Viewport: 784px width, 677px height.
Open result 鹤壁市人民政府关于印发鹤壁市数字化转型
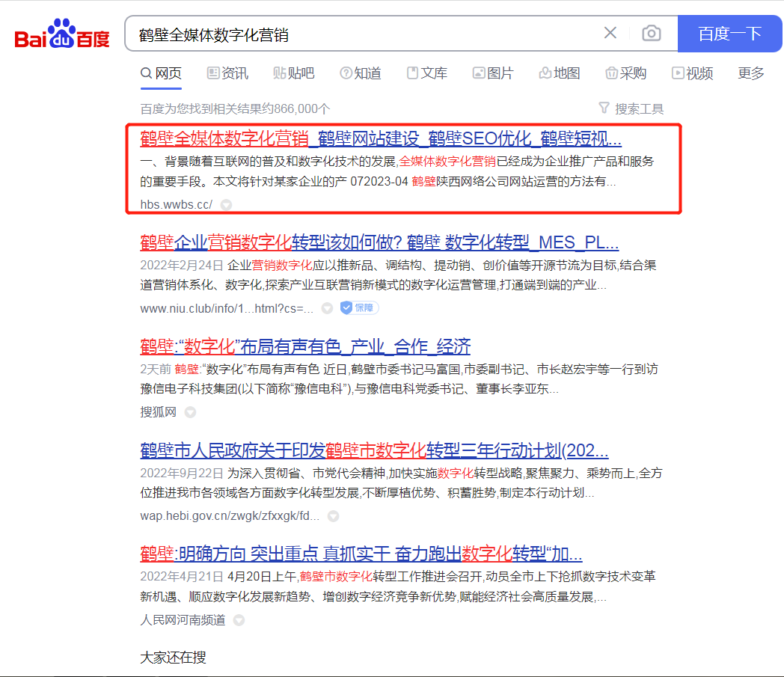[x=374, y=450]
